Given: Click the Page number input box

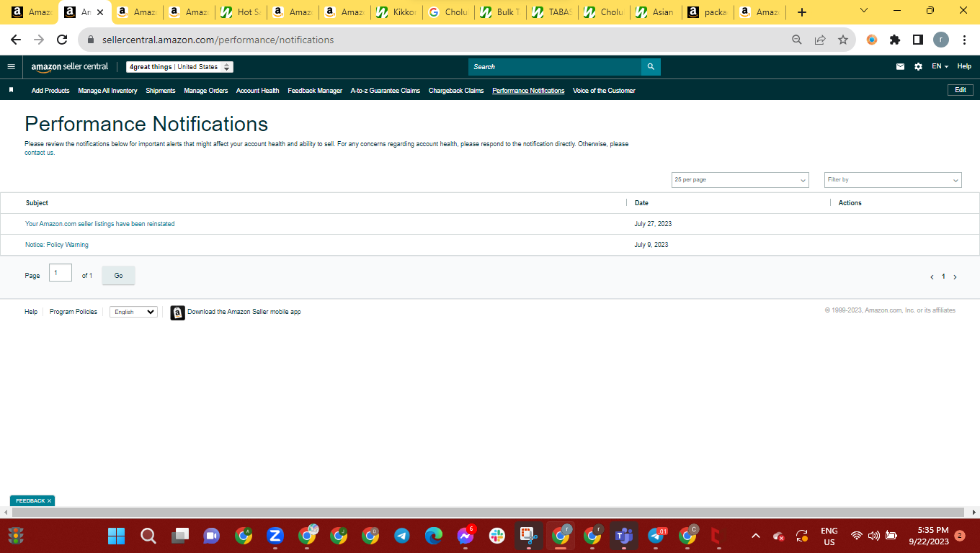Looking at the screenshot, I should click(61, 273).
